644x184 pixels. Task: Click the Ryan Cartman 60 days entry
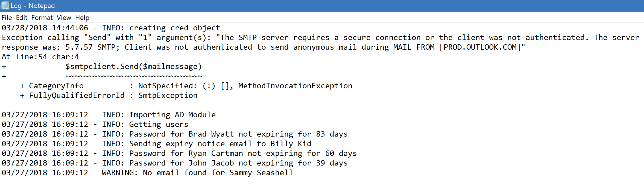[x=179, y=153]
